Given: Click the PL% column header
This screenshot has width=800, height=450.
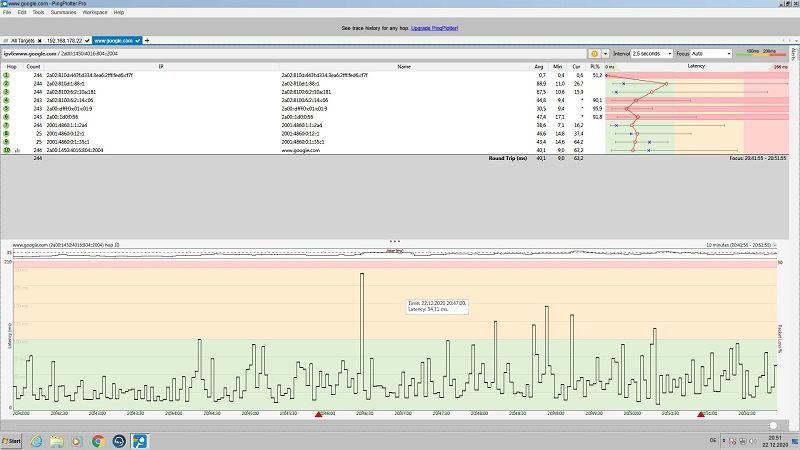Looking at the screenshot, I should [x=596, y=66].
